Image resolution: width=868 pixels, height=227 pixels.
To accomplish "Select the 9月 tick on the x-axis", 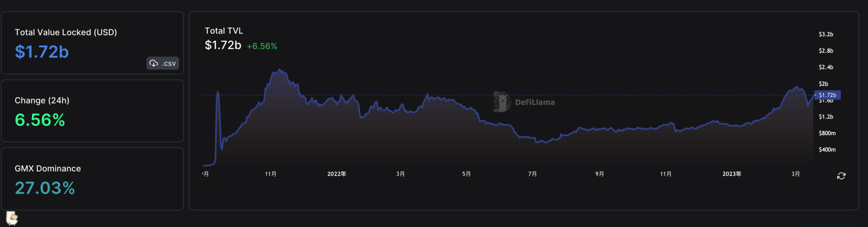I will pyautogui.click(x=599, y=174).
